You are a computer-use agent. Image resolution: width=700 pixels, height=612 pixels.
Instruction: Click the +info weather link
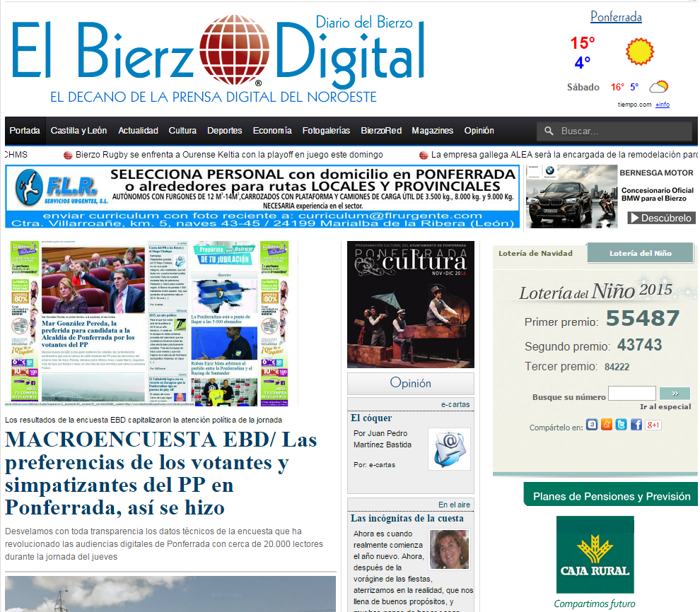click(663, 105)
